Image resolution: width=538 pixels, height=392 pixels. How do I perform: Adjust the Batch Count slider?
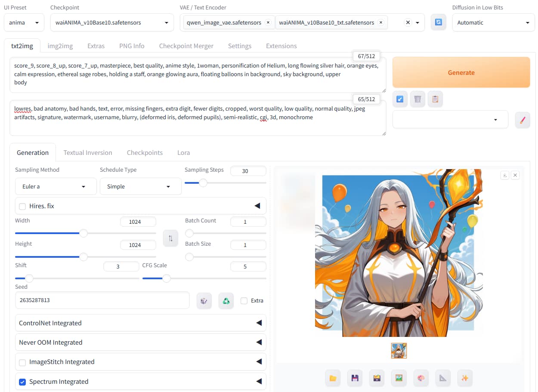coord(226,233)
